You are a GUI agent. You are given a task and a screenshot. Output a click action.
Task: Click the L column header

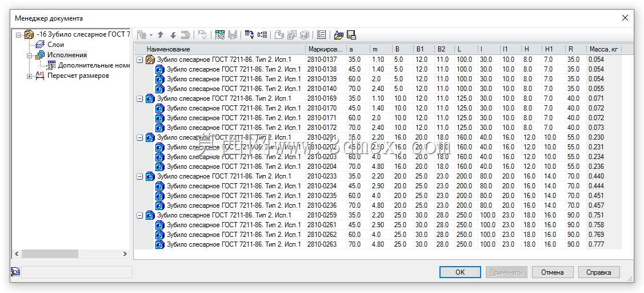(466, 49)
